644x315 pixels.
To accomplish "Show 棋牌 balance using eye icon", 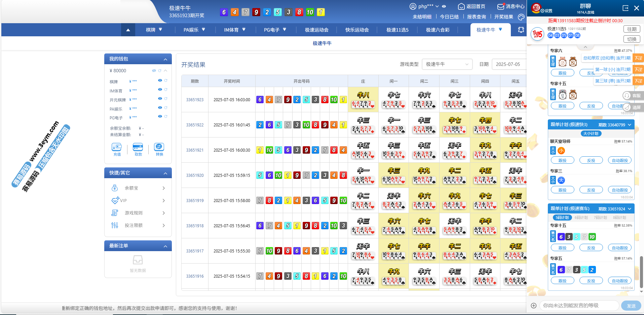I will 160,80.
